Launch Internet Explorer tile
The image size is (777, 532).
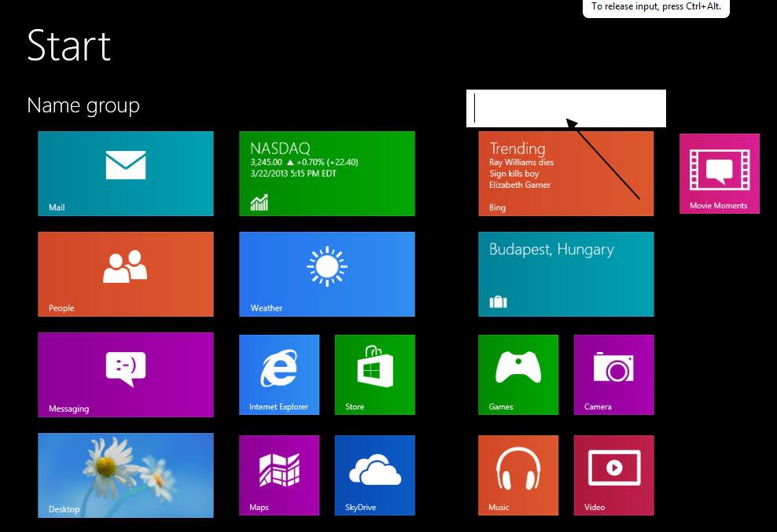279,375
